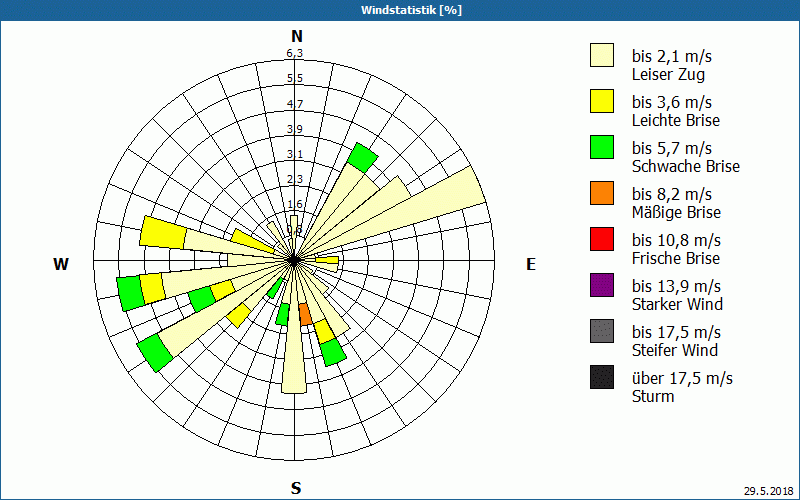This screenshot has width=800, height=500.
Task: Click the red 'bis 10,8 m/s' legend swatch
Action: tap(602, 239)
